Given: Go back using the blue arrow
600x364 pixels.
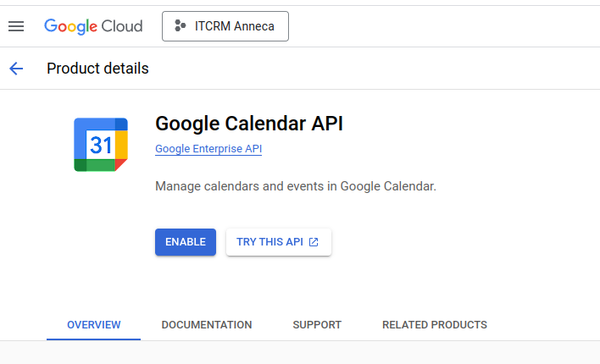Looking at the screenshot, I should (x=16, y=69).
